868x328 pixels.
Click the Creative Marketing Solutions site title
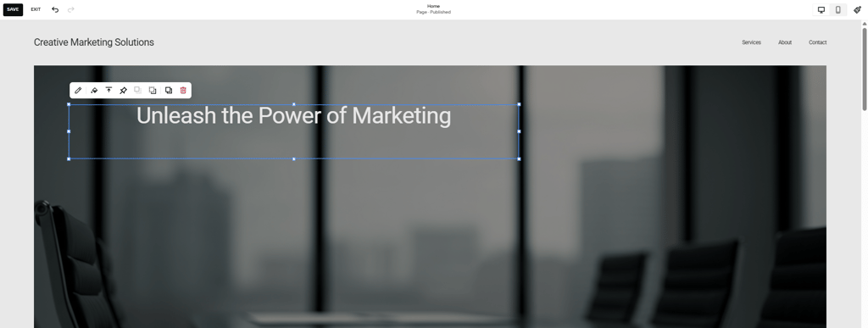point(94,42)
